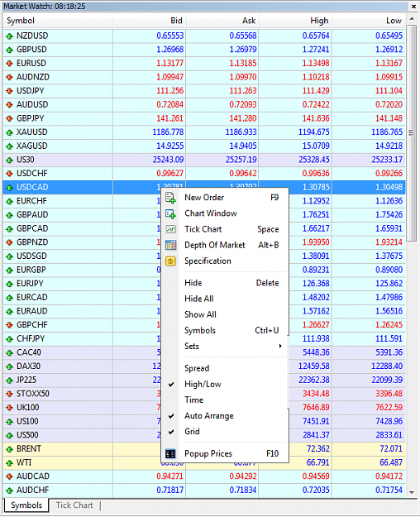
Task: Expand the Sets submenu
Action: (x=225, y=347)
